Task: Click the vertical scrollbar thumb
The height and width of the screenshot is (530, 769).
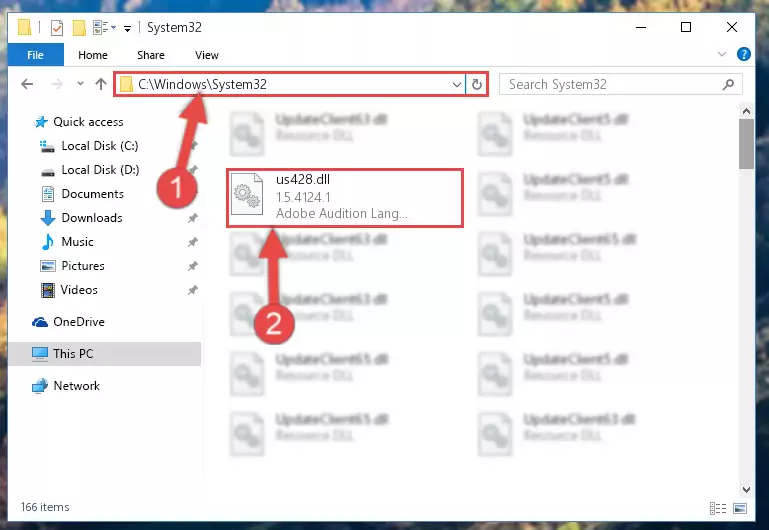Action: point(746,144)
